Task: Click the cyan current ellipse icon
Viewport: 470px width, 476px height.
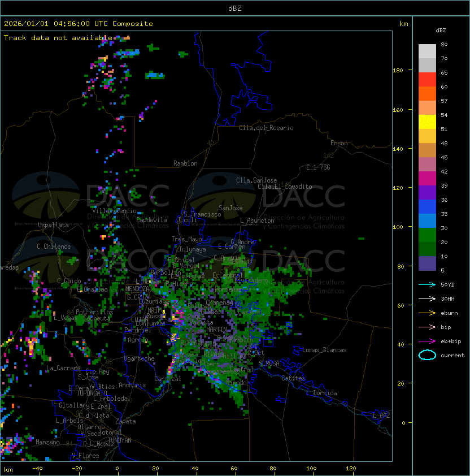Action: pyautogui.click(x=427, y=355)
